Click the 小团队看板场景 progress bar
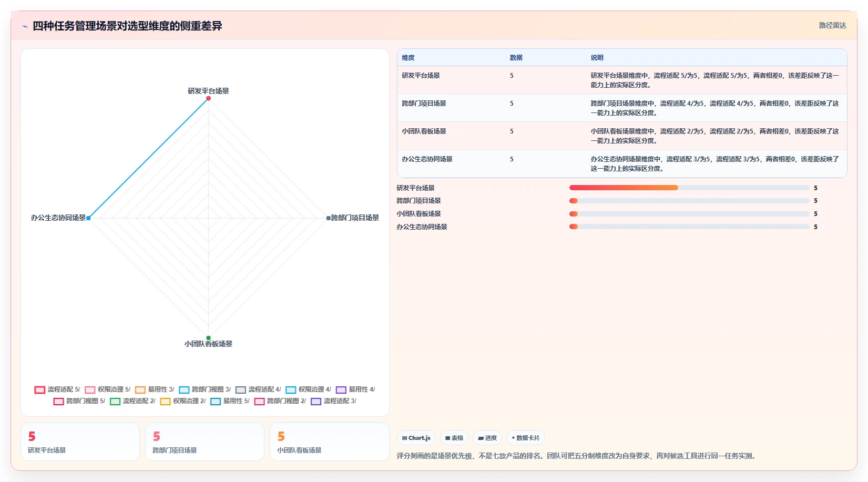Image resolution: width=868 pixels, height=482 pixels. coord(689,214)
